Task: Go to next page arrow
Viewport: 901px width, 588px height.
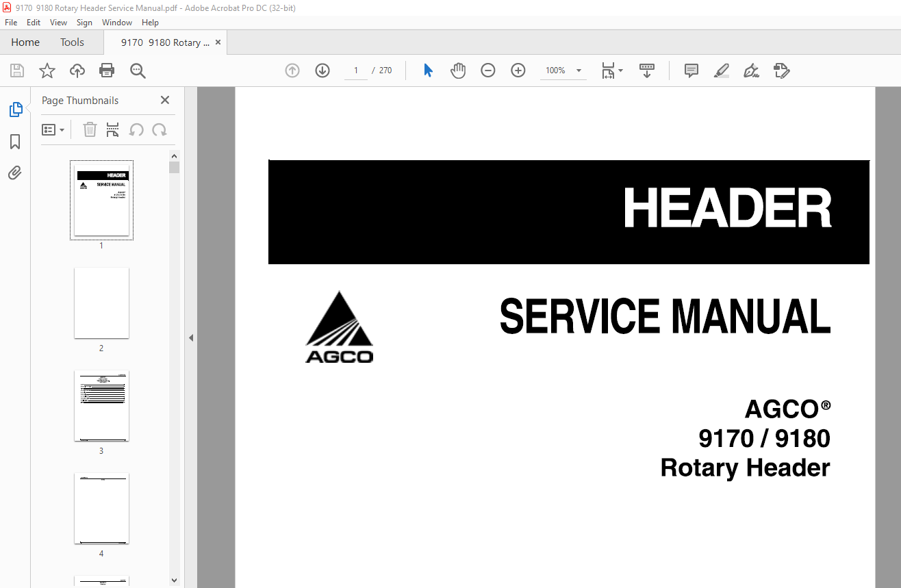Action: tap(322, 71)
